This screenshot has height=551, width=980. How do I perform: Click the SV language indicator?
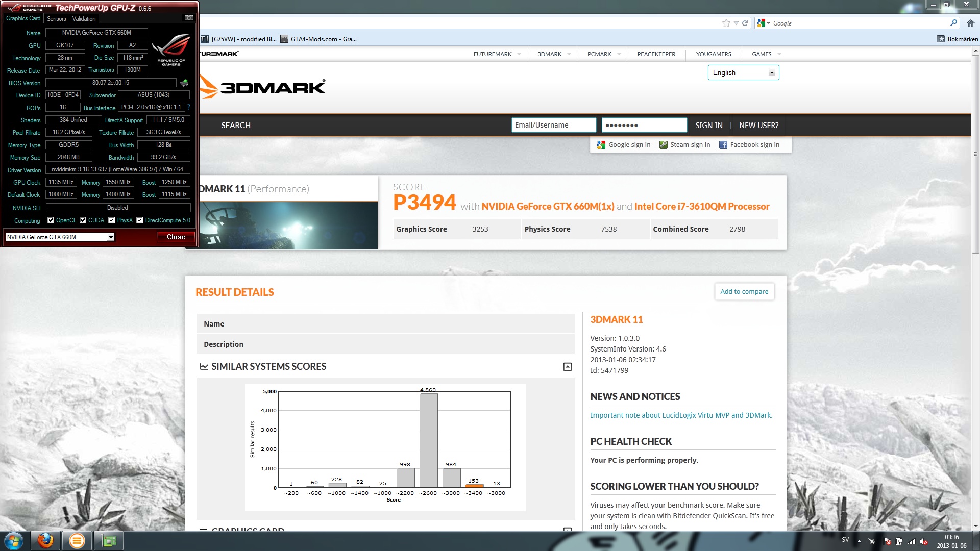[x=845, y=540]
